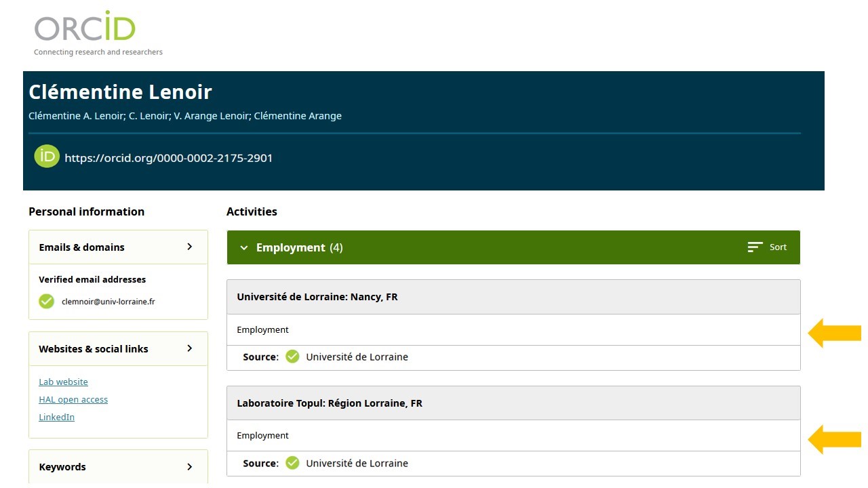Click the source checkmark under Université de Lorraine: Nancy
This screenshot has width=868, height=488.
pyautogui.click(x=292, y=357)
